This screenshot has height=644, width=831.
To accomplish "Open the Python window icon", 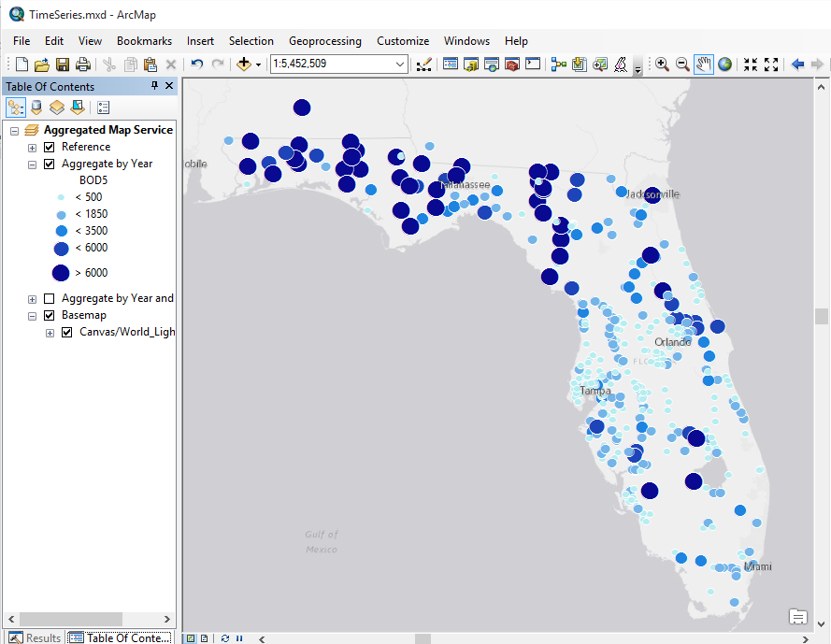I will click(533, 64).
